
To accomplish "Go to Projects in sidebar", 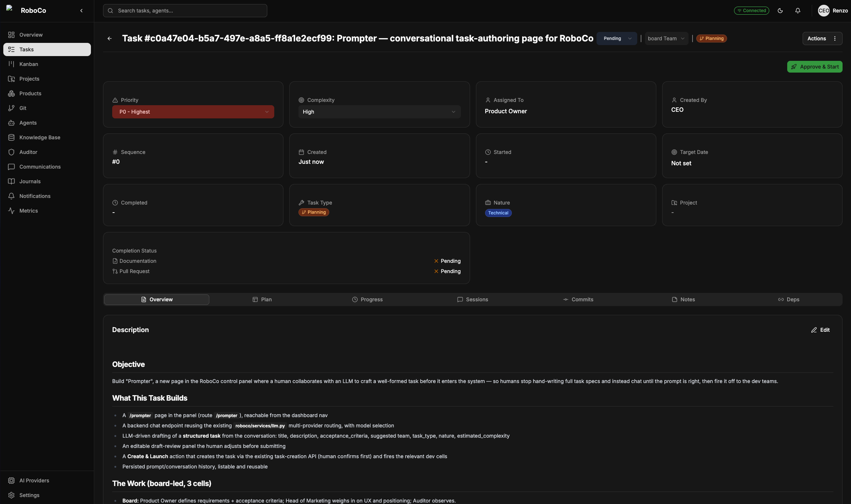I will 47,79.
